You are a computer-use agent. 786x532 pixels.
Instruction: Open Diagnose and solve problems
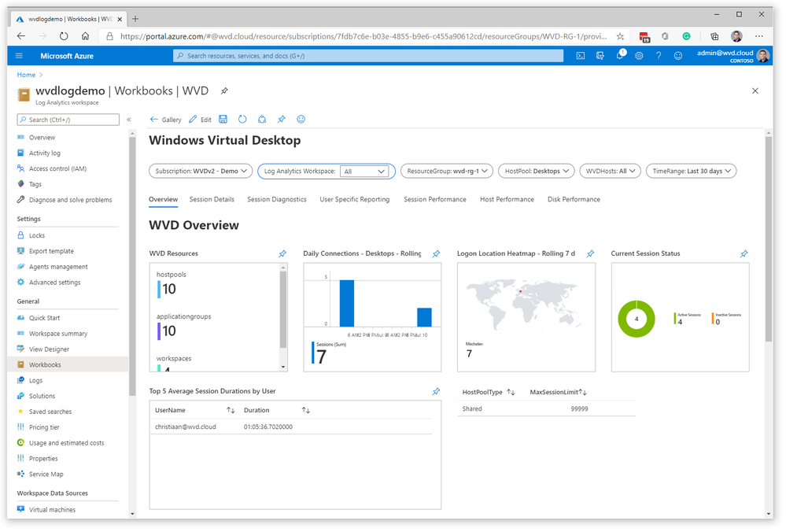point(70,200)
